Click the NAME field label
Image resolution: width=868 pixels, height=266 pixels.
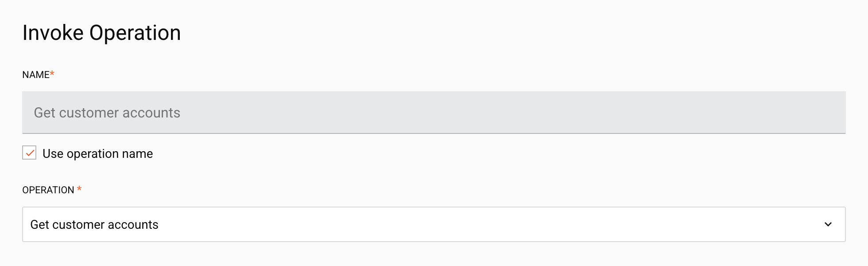point(36,75)
